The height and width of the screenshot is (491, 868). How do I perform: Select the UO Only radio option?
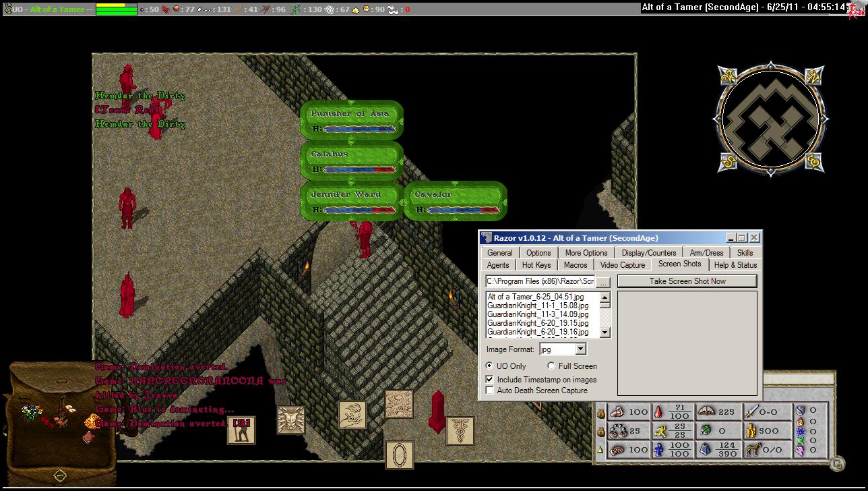pos(490,366)
